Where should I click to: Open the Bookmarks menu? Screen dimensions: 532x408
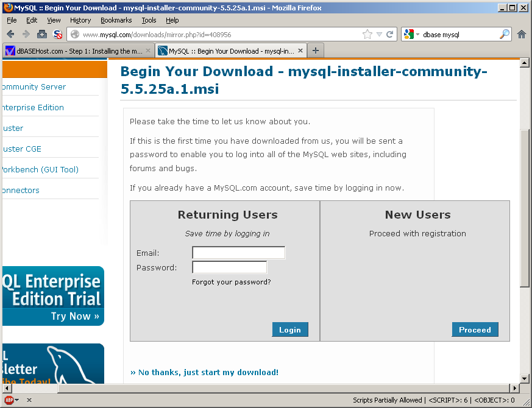pos(116,20)
